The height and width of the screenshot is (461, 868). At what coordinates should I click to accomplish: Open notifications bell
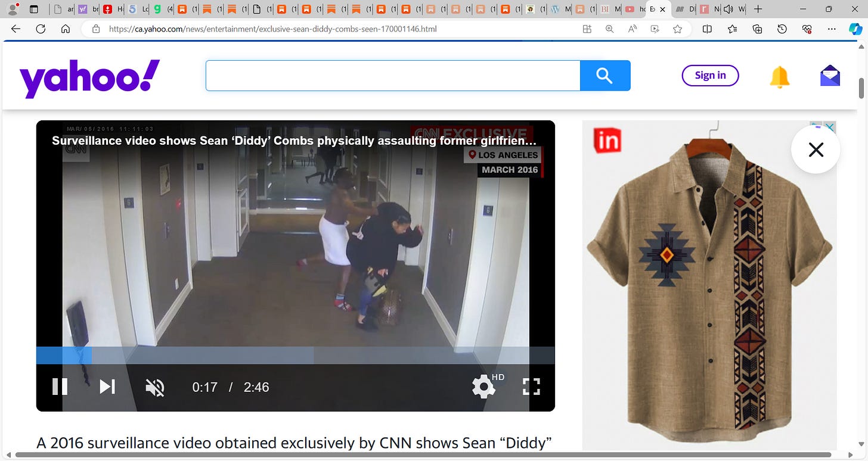point(779,77)
